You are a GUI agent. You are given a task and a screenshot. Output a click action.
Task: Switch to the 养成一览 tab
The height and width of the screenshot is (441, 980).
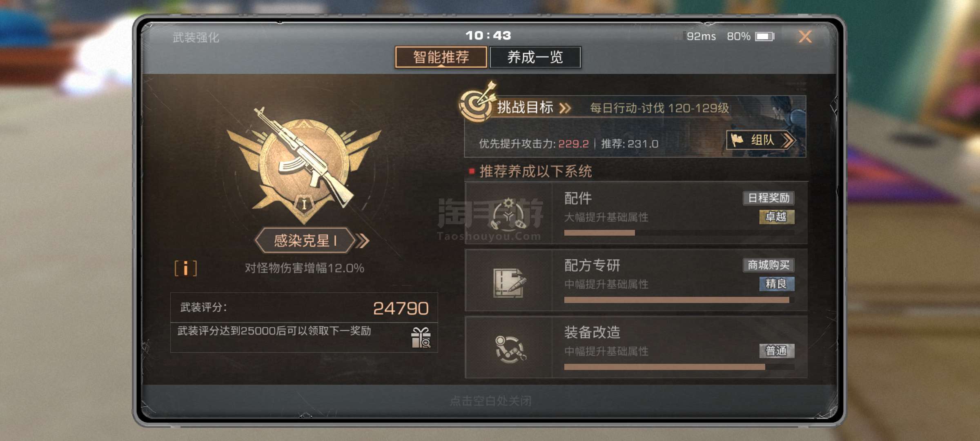click(x=535, y=57)
